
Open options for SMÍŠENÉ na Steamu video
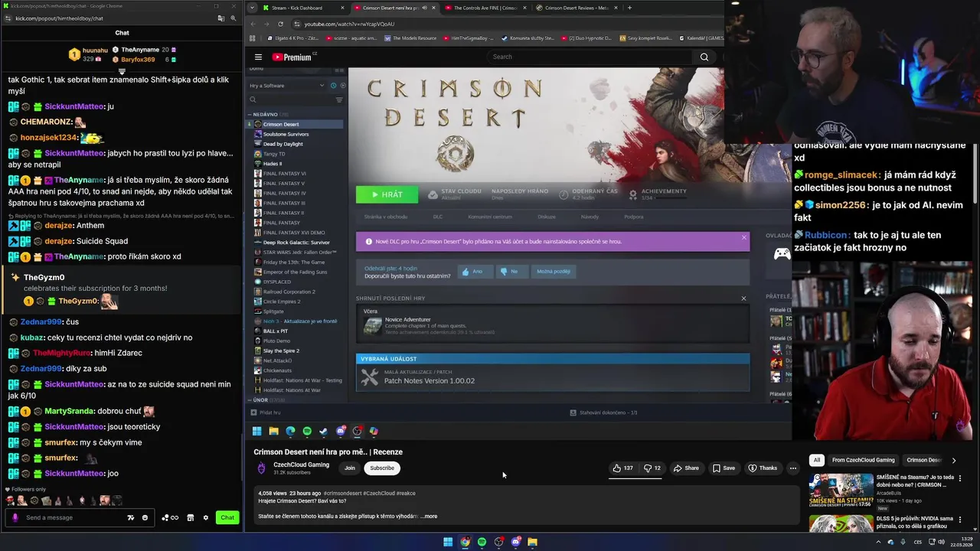959,478
